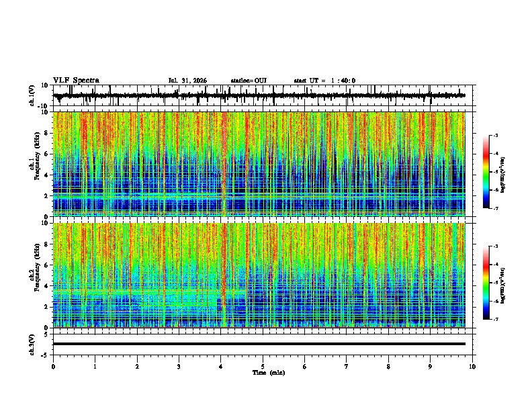532x411 pixels.
Task: Click the "2" tick on the time axis
Action: 137,367
